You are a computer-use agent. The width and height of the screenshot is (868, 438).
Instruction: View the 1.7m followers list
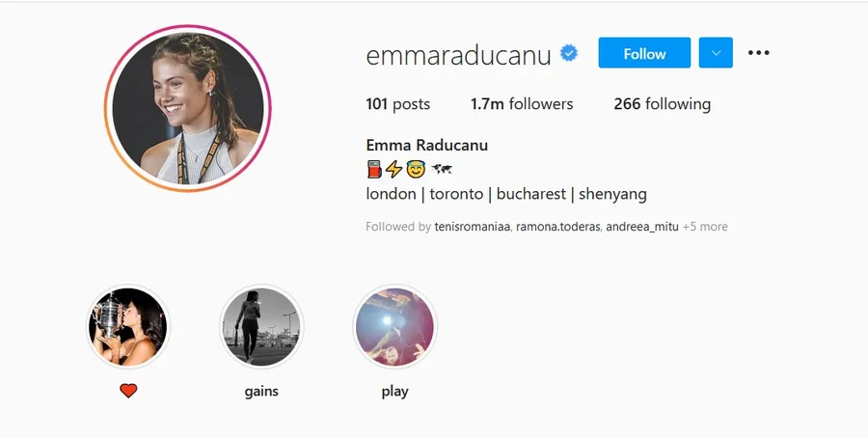point(522,104)
